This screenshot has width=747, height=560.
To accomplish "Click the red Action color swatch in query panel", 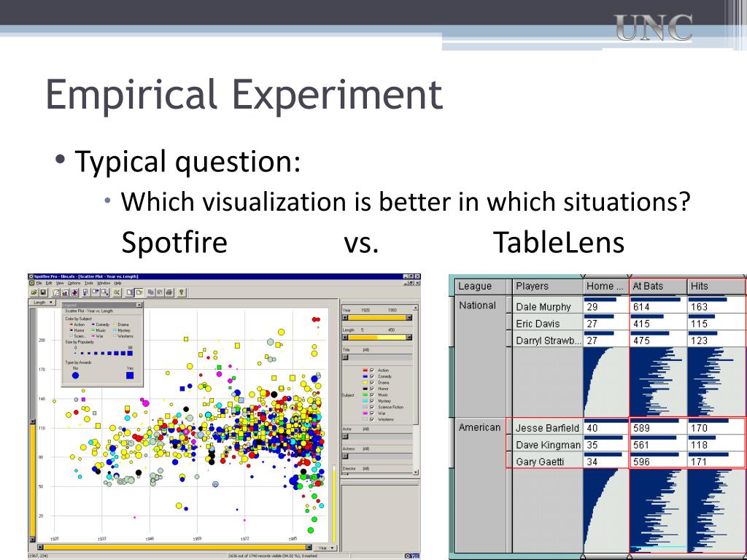I will point(365,370).
